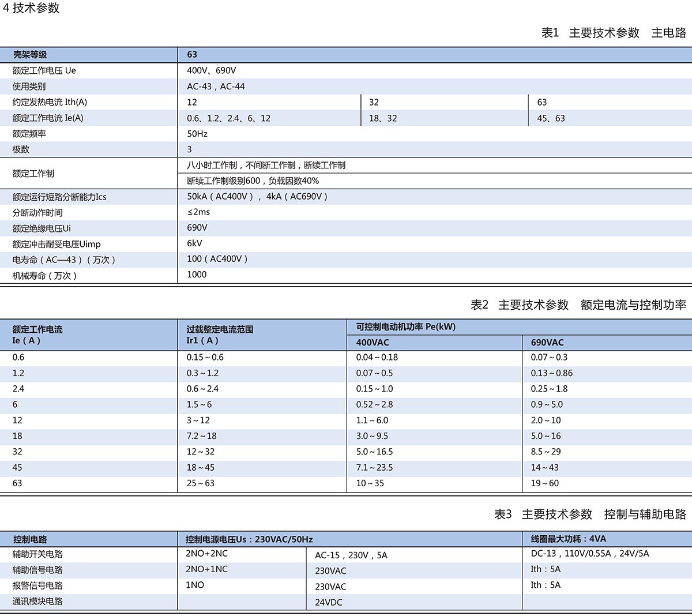Select the "额定工作电压 Ue" row label
This screenshot has height=616, width=692.
click(x=44, y=70)
